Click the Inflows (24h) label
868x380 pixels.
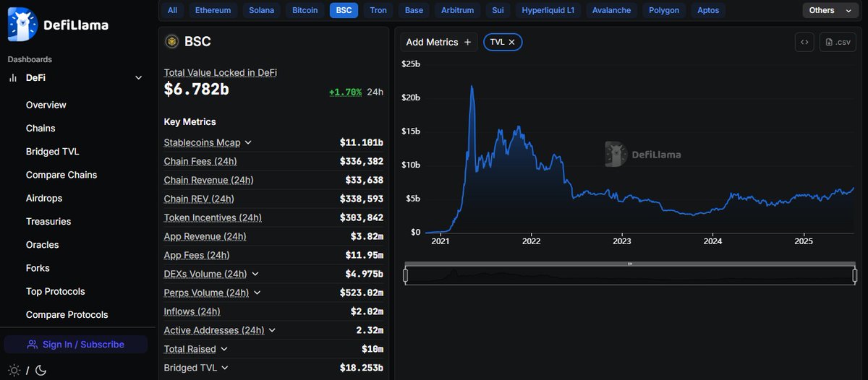click(x=192, y=311)
